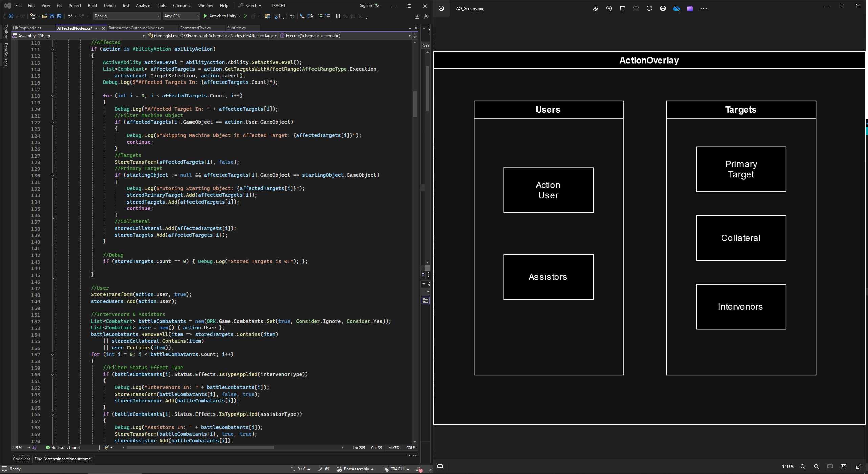The height and width of the screenshot is (474, 868).
Task: Click the Undo toolbar icon
Action: 69,16
